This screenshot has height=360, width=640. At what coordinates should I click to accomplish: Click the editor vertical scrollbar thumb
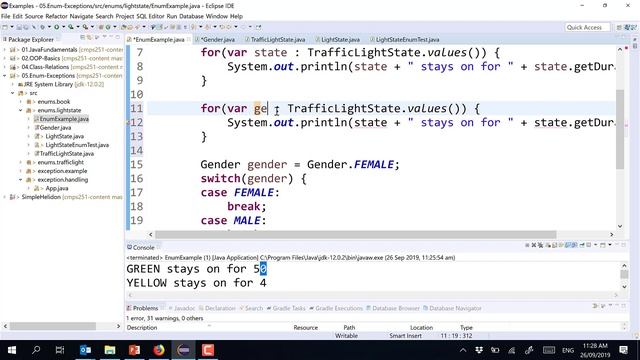point(620,129)
